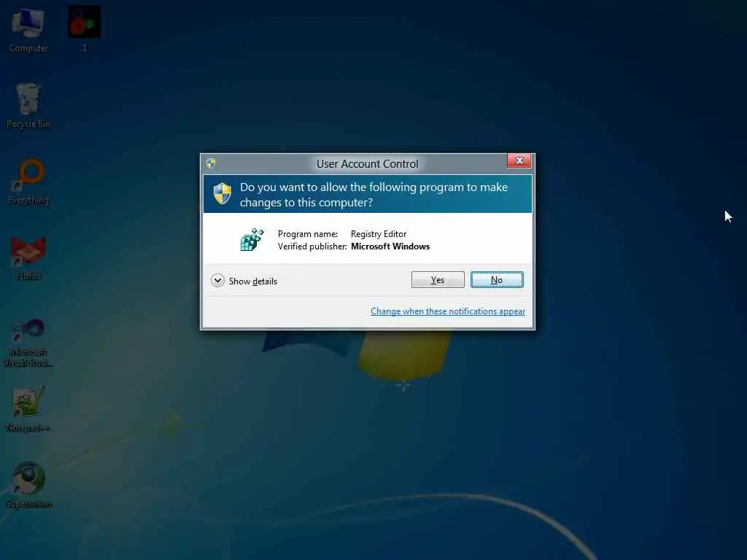Viewport: 747px width, 560px height.
Task: Click the User Account Control title text
Action: click(368, 164)
